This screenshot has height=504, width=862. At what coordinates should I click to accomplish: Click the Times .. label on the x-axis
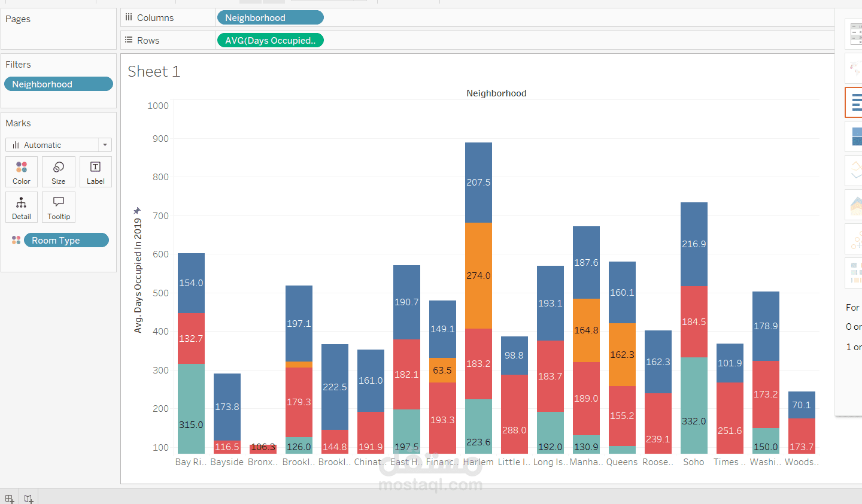click(x=730, y=462)
